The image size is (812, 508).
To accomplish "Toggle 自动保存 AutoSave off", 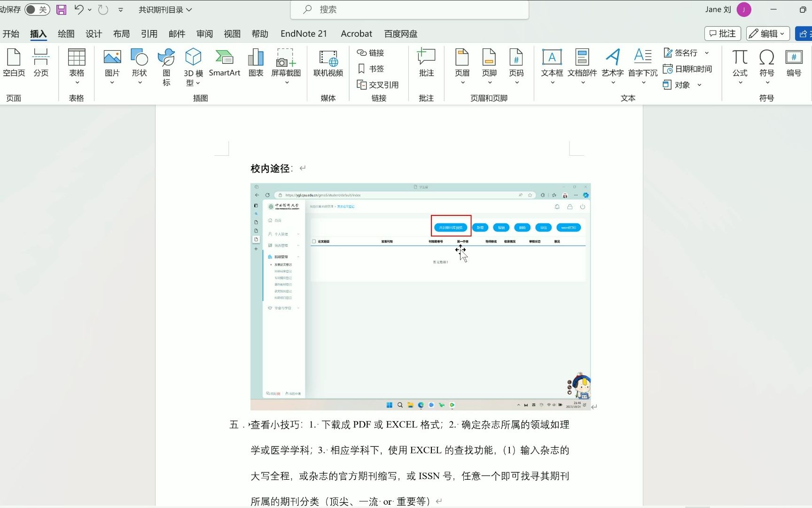I will tap(37, 9).
